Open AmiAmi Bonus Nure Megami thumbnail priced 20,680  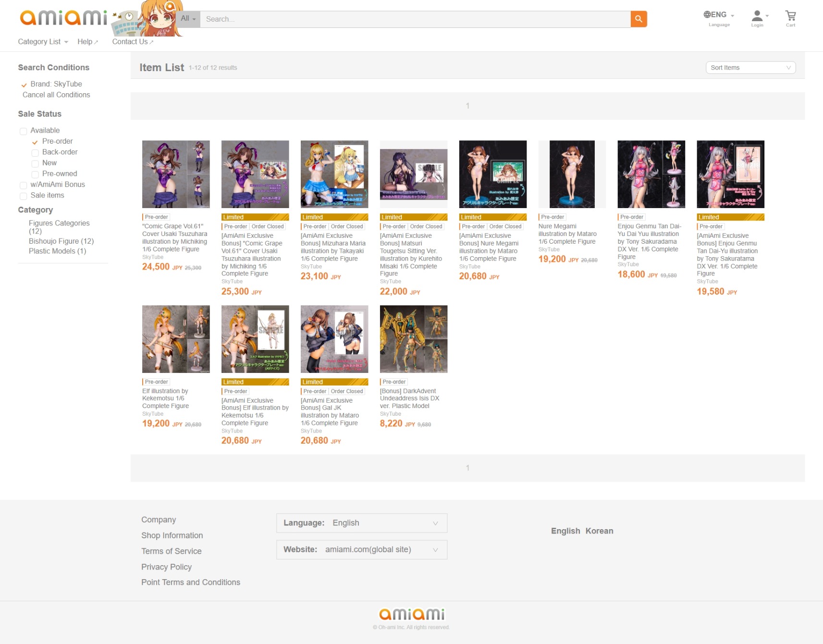pos(493,174)
